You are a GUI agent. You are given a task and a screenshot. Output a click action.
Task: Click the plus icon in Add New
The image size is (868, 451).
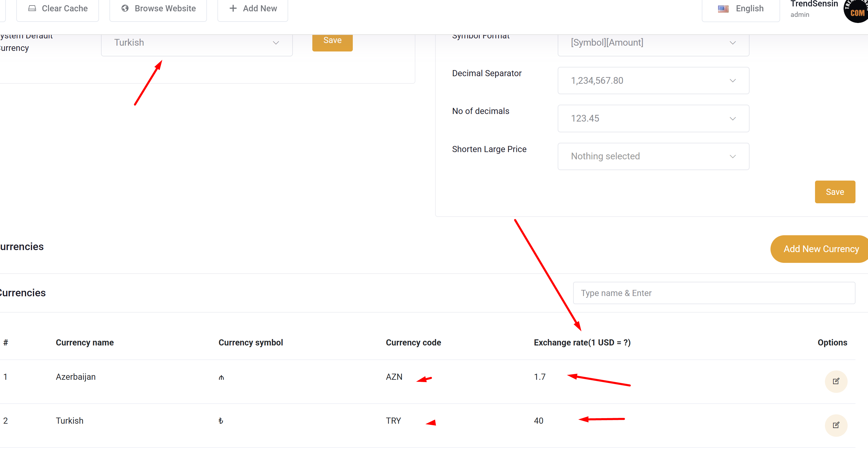[233, 8]
